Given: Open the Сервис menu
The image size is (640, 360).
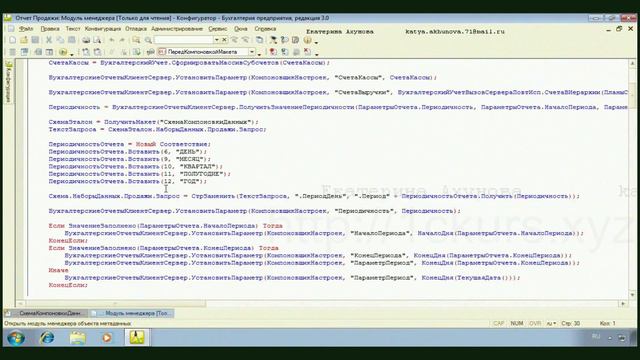Looking at the screenshot, I should pyautogui.click(x=218, y=29).
